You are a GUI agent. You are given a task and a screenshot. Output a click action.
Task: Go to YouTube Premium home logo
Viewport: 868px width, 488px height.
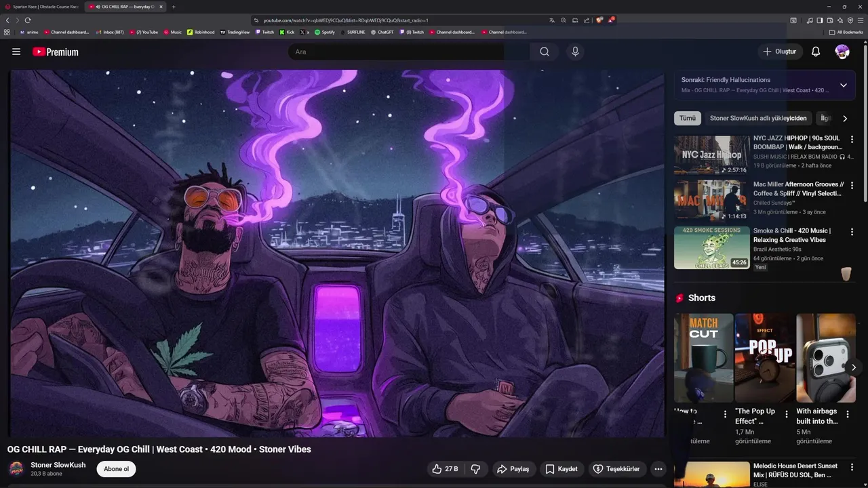56,52
